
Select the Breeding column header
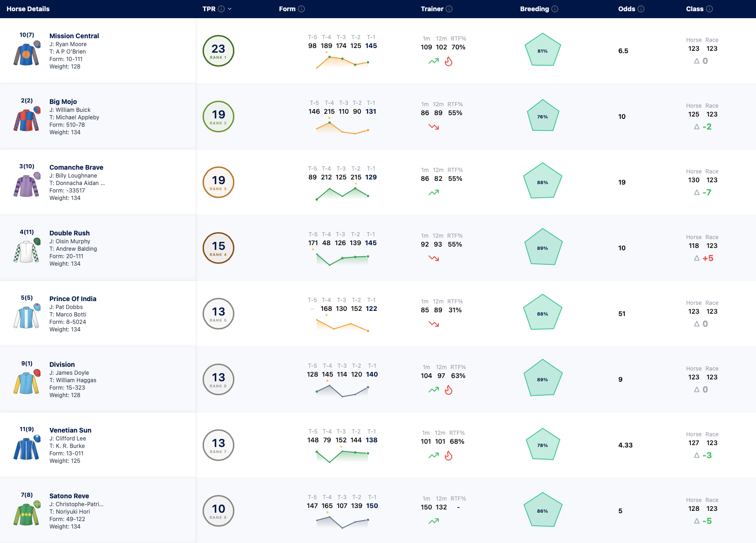534,9
